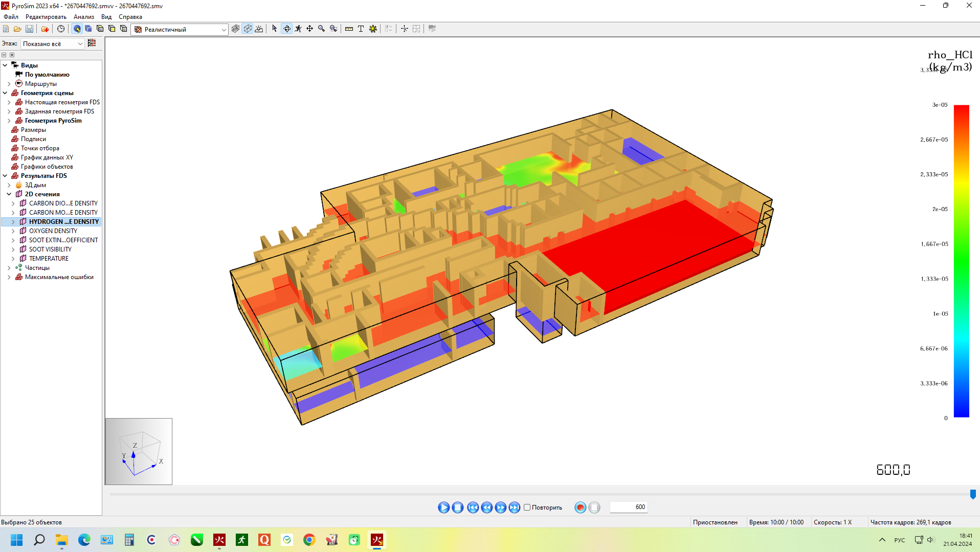The image size is (980, 552).
Task: Open the Файл menu
Action: [11, 17]
